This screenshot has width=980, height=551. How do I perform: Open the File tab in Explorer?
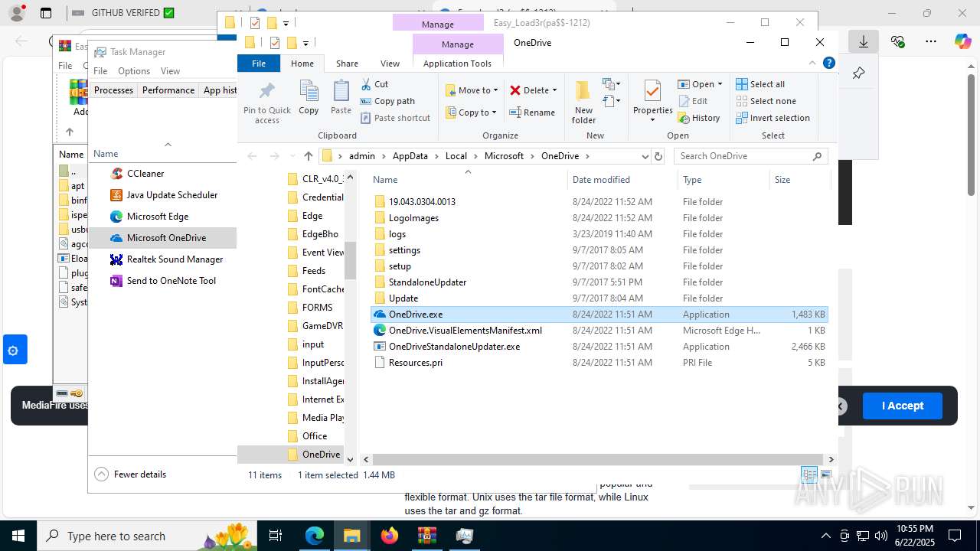point(259,64)
